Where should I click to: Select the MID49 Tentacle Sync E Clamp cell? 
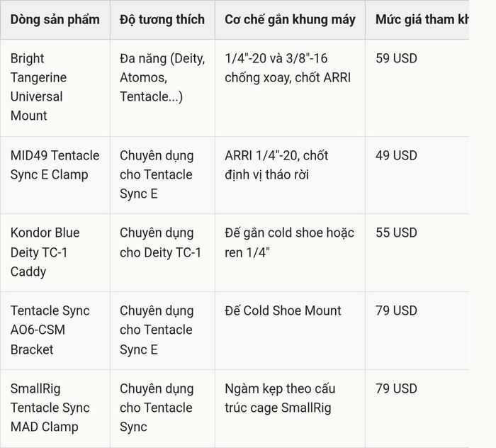click(55, 175)
